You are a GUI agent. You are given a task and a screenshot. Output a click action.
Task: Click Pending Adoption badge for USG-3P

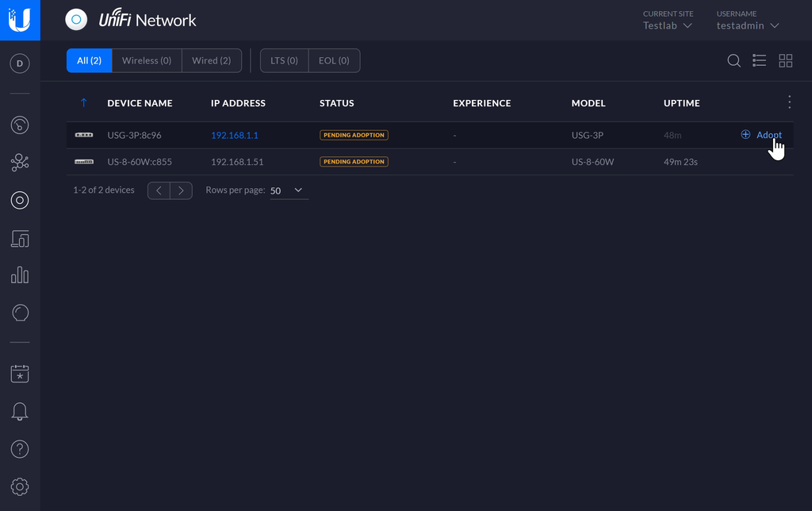coord(354,135)
